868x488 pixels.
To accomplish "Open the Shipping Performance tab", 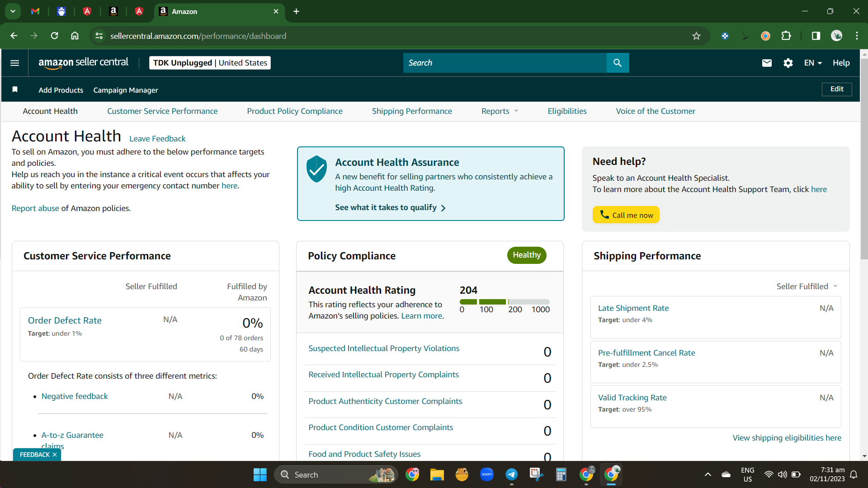I will [412, 111].
